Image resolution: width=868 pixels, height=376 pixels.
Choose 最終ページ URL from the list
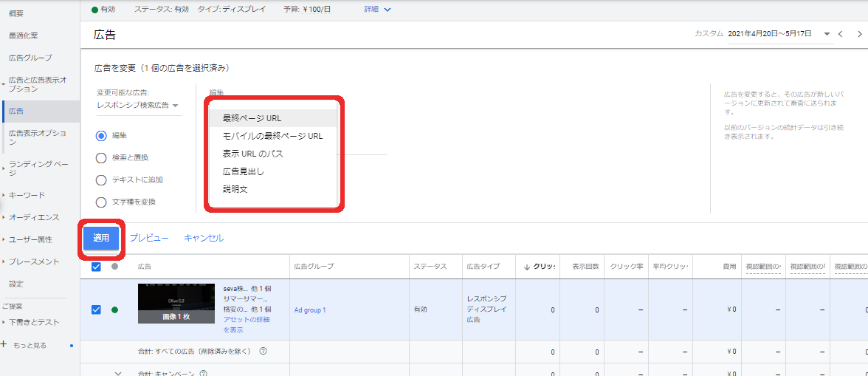tap(252, 118)
